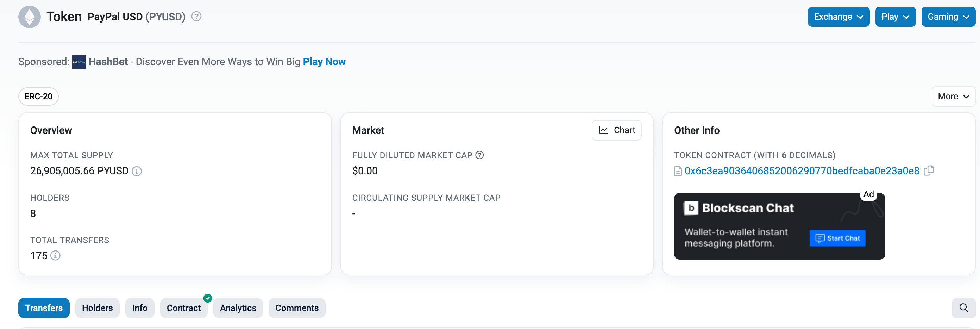Click the Play Now sponsored link
Image resolution: width=980 pixels, height=329 pixels.
(324, 62)
